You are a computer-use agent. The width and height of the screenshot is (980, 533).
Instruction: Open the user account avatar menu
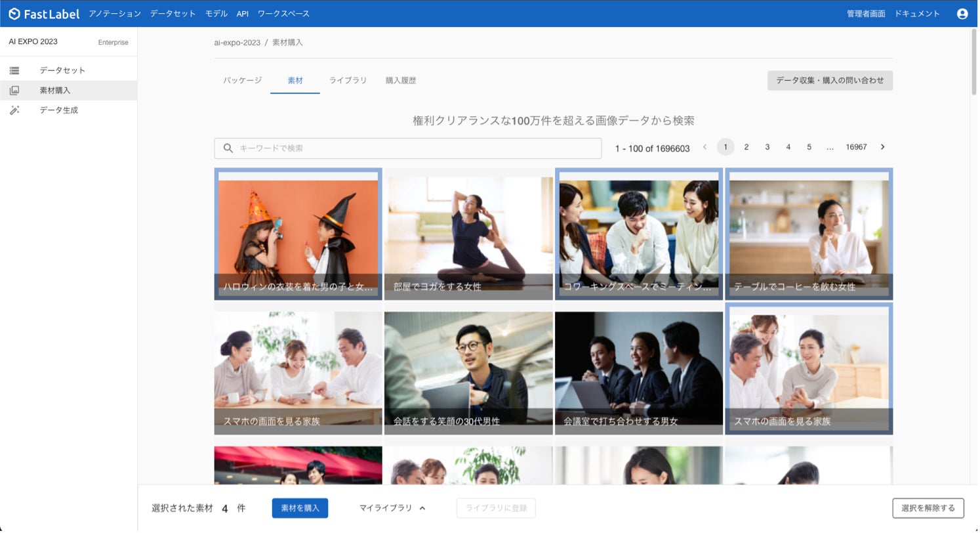click(x=962, y=14)
